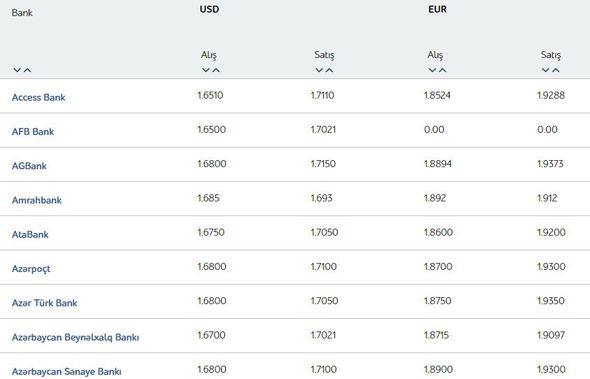Sort USD Alış descending arrow

click(x=205, y=70)
